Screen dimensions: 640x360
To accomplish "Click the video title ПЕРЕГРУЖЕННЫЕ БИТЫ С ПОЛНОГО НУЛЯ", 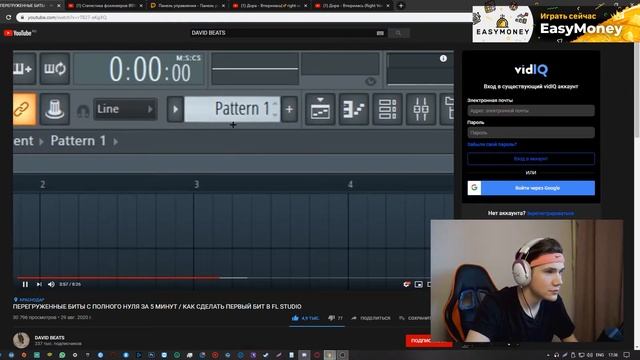I will pyautogui.click(x=157, y=307).
